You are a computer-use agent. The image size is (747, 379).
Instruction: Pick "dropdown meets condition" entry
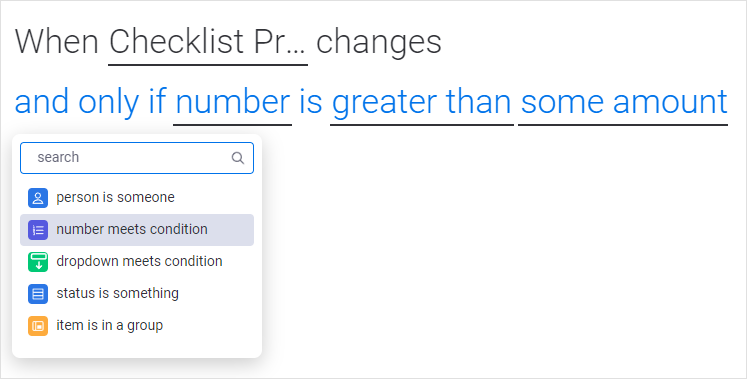click(137, 262)
